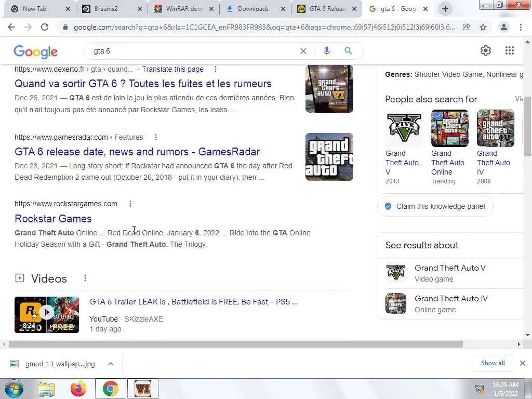Click horizontal scrollbar right arrow
Viewport: 532px width, 399px height.
tap(519, 344)
